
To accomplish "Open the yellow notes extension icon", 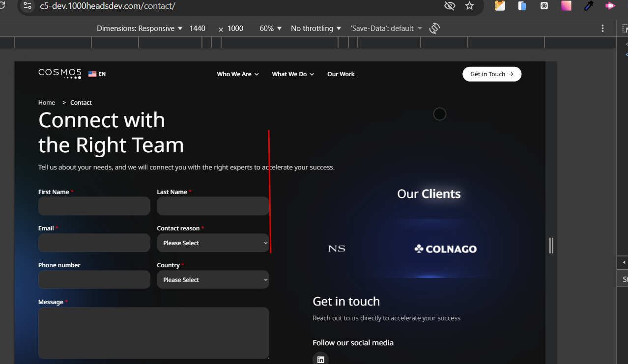I will pyautogui.click(x=500, y=6).
